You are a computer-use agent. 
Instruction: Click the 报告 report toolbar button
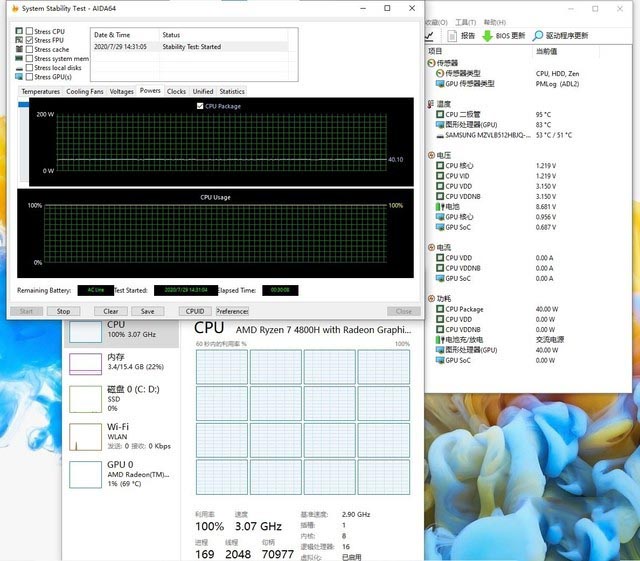[461, 36]
